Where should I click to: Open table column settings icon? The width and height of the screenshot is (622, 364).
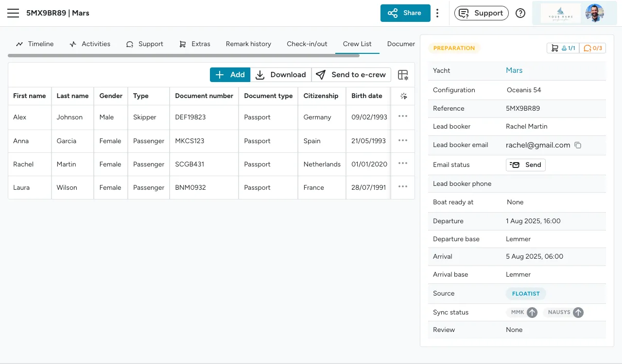(403, 75)
